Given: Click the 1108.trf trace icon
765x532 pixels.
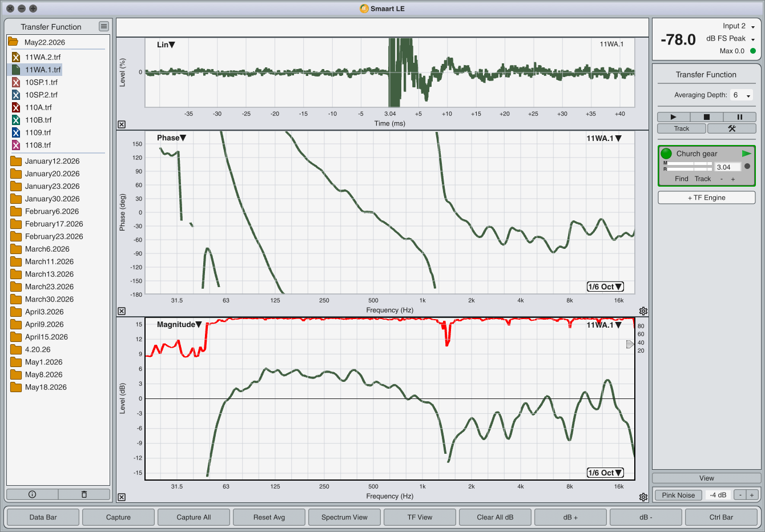Looking at the screenshot, I should (16, 145).
